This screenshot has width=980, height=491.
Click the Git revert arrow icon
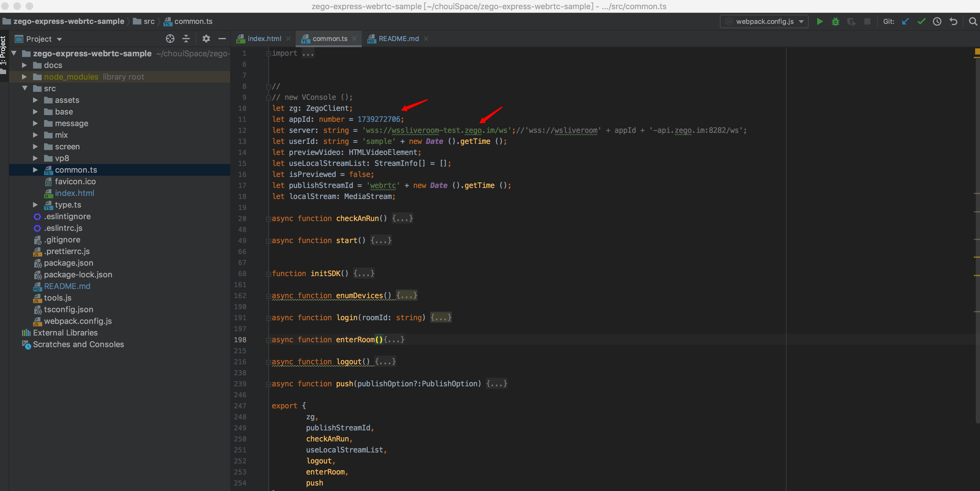[x=953, y=22]
